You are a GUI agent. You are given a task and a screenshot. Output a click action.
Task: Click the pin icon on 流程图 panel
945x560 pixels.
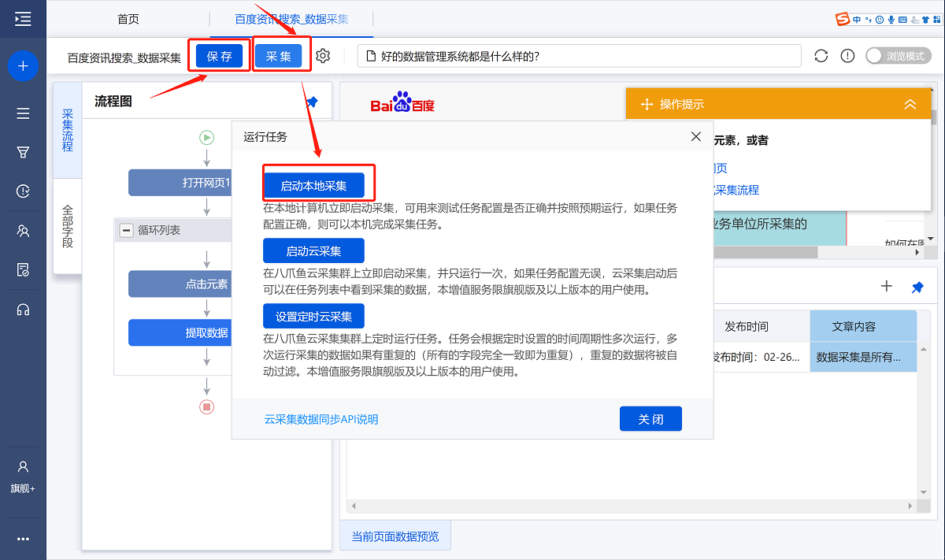click(312, 102)
